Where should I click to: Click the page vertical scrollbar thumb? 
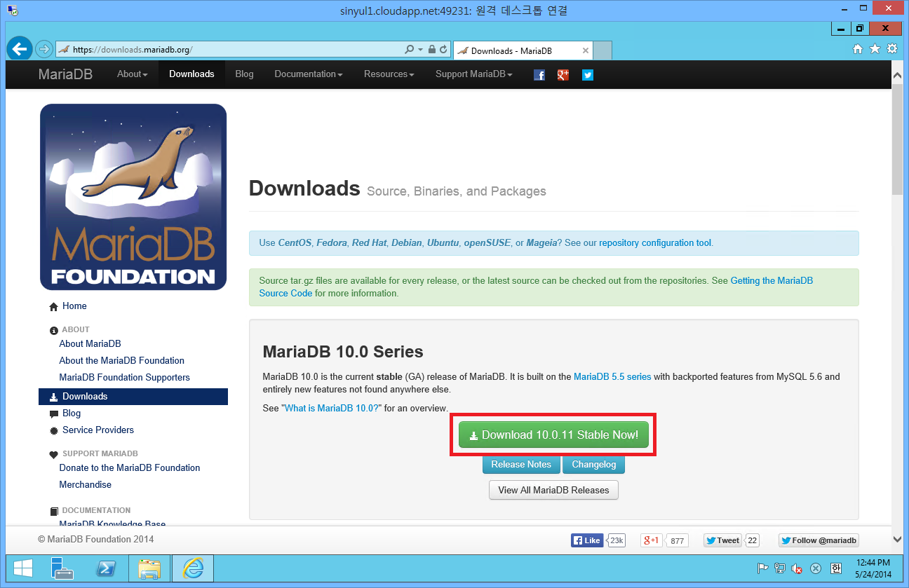point(897,139)
